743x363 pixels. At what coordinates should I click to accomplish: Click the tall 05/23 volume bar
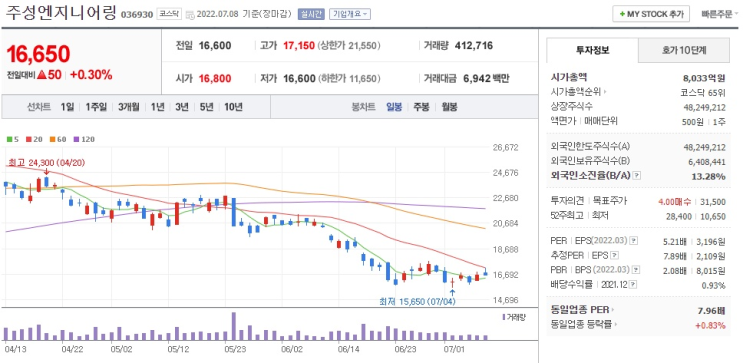(x=234, y=326)
